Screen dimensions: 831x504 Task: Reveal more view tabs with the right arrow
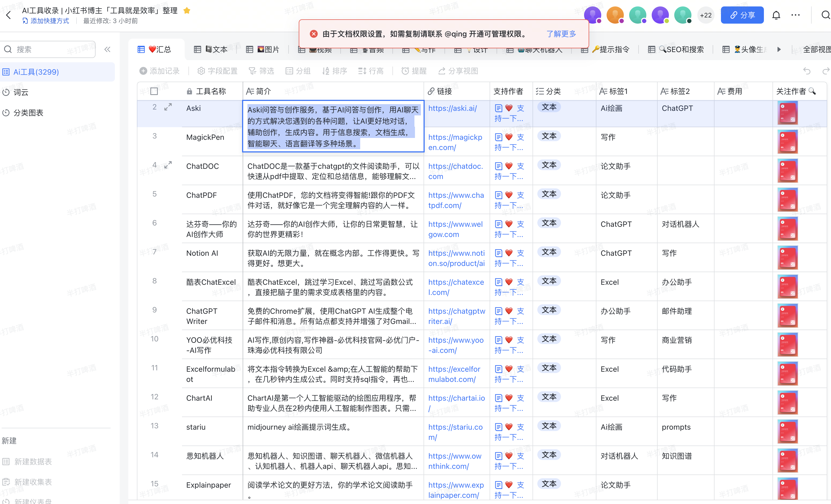tap(779, 49)
